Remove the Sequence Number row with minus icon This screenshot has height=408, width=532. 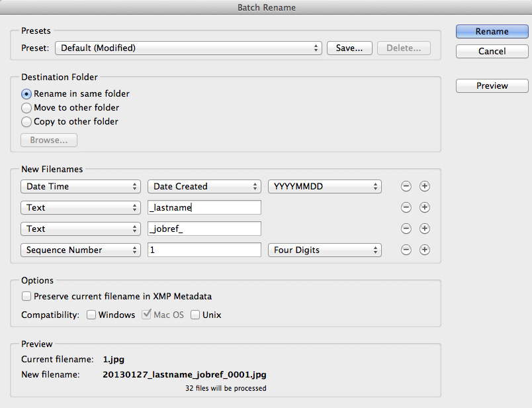(x=406, y=250)
